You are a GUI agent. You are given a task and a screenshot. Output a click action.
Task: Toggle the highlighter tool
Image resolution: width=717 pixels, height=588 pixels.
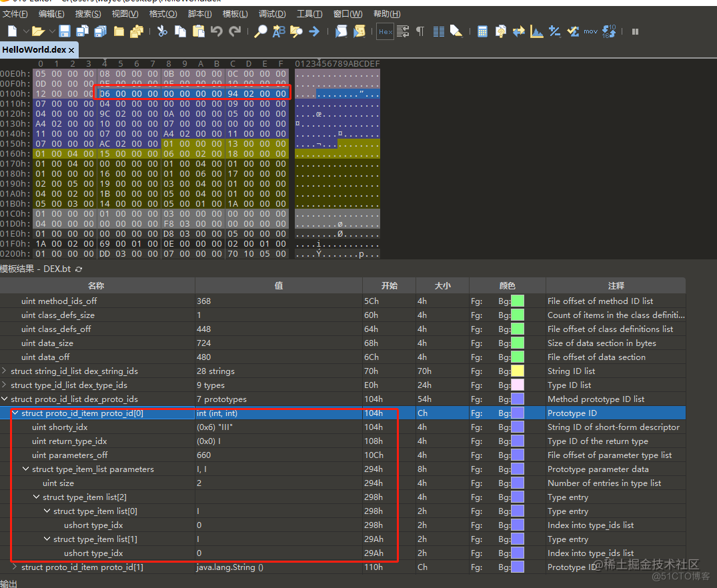[x=456, y=31]
